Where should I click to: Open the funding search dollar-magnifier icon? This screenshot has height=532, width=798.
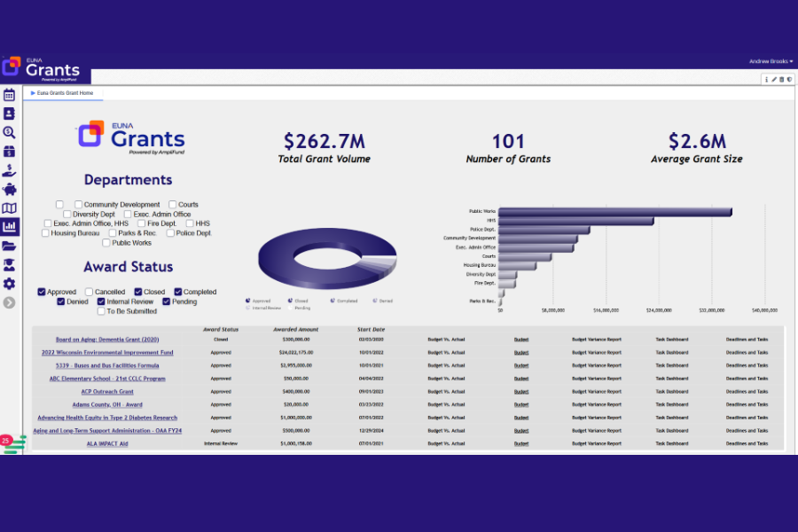tap(9, 132)
